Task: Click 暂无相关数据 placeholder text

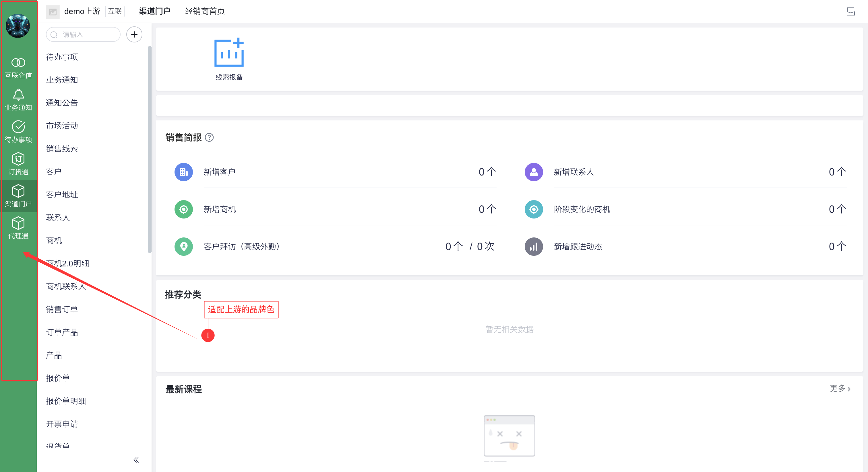Action: tap(509, 329)
